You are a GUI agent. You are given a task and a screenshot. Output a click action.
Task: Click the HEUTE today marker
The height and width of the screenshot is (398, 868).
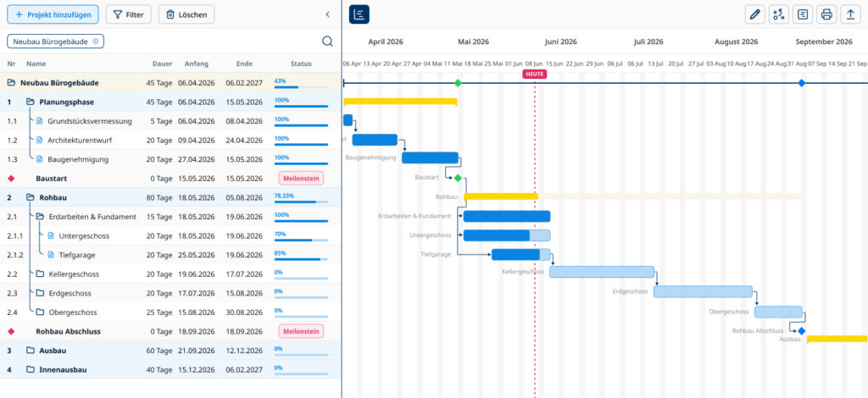[x=535, y=74]
